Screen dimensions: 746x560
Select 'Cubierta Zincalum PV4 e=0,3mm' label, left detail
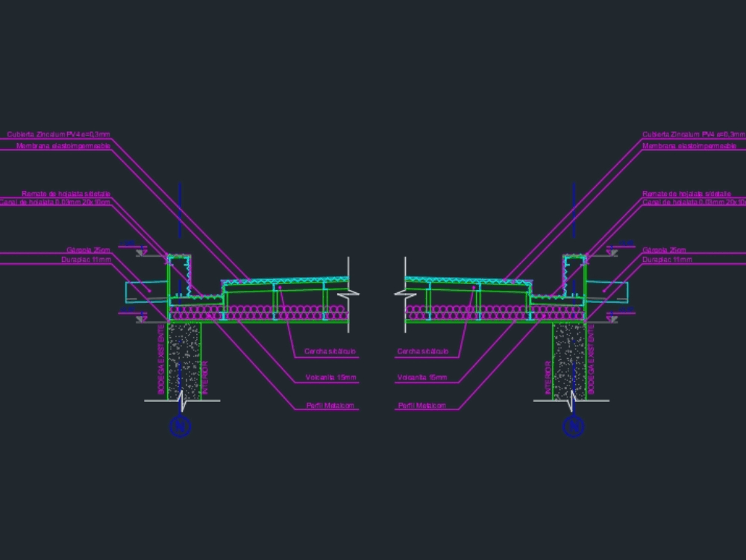pyautogui.click(x=58, y=134)
